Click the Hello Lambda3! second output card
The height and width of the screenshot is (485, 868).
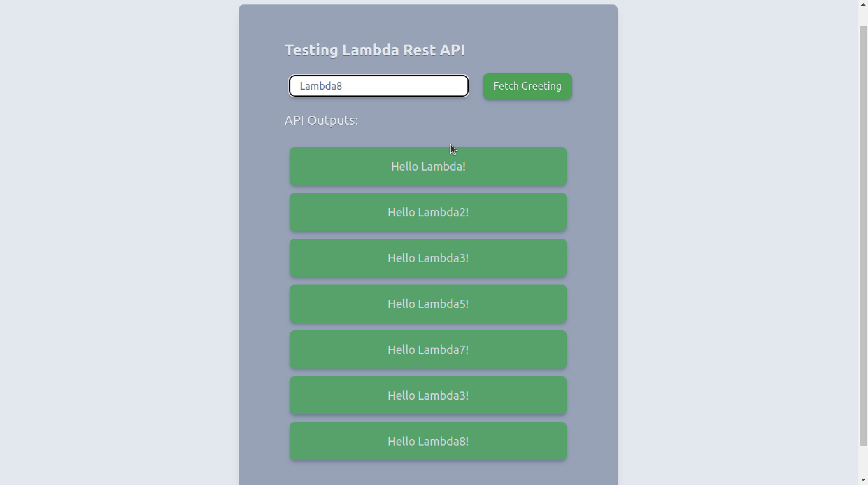pos(428,395)
